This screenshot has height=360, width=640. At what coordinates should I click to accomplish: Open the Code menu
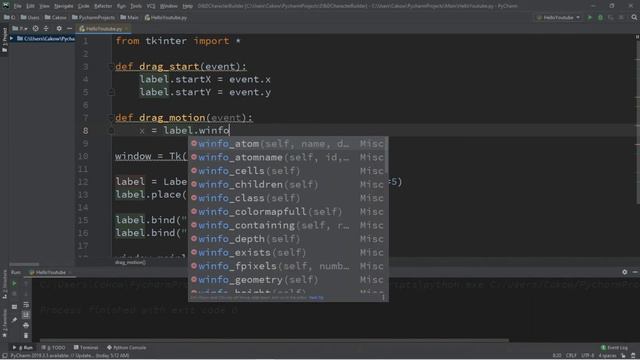pos(84,6)
